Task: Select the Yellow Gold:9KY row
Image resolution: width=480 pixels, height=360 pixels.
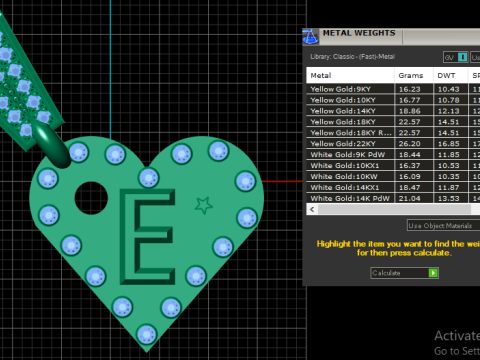Action: [x=393, y=89]
